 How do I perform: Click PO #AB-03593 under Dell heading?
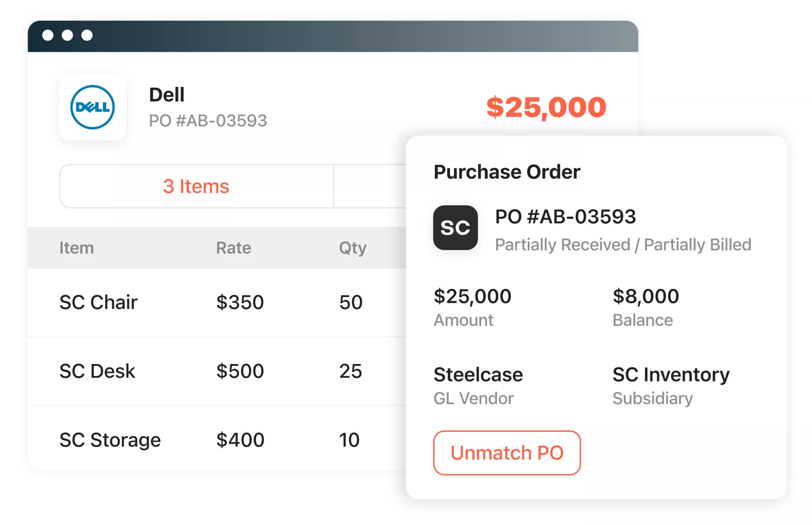(208, 121)
